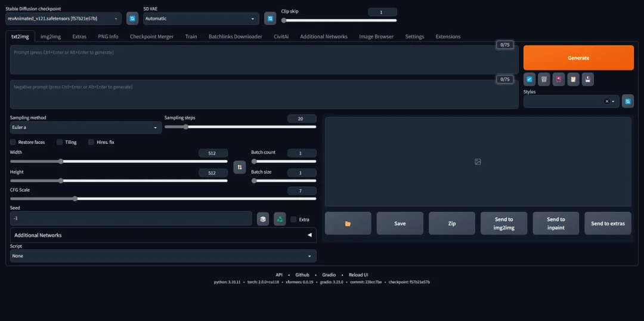Open the Settings tab
This screenshot has width=644, height=321.
(x=414, y=36)
